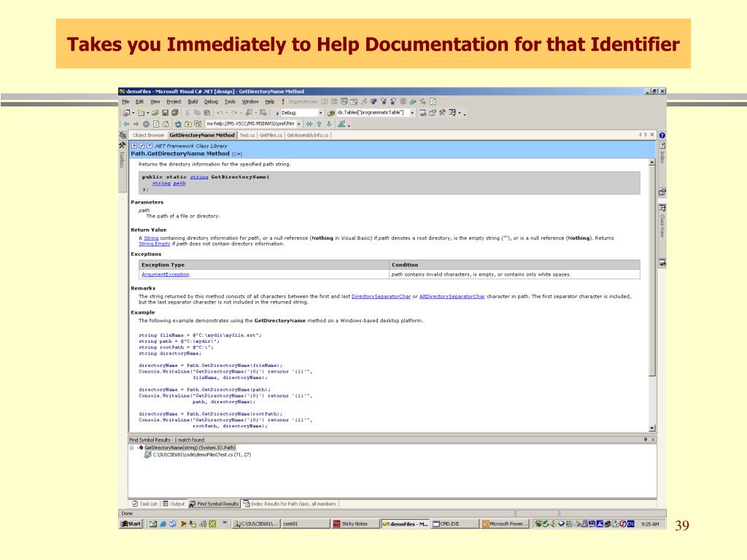Open the AltDirectorySeparatorChar link
The height and width of the screenshot is (560, 747).
point(452,297)
